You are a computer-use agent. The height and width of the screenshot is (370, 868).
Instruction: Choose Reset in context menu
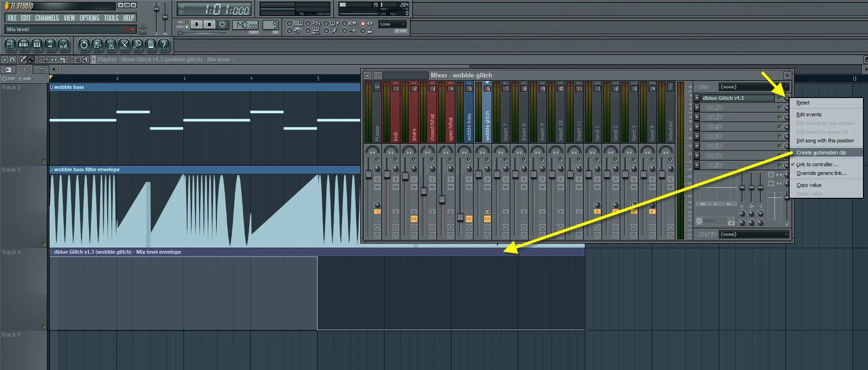pyautogui.click(x=826, y=103)
